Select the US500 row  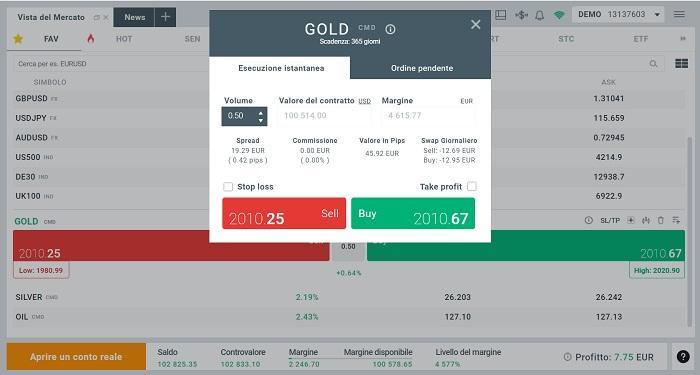coord(349,157)
